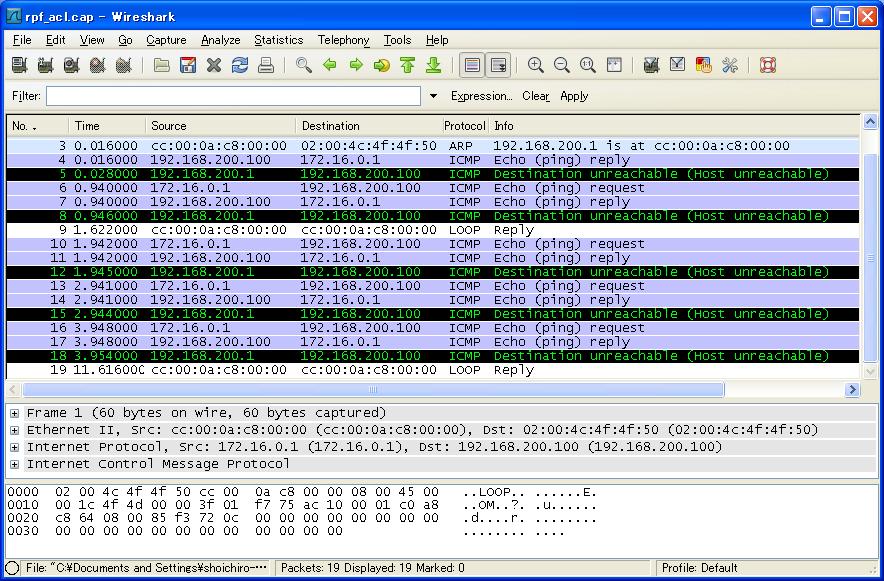Sort by the No. column header
The image size is (884, 581).
coord(37,126)
